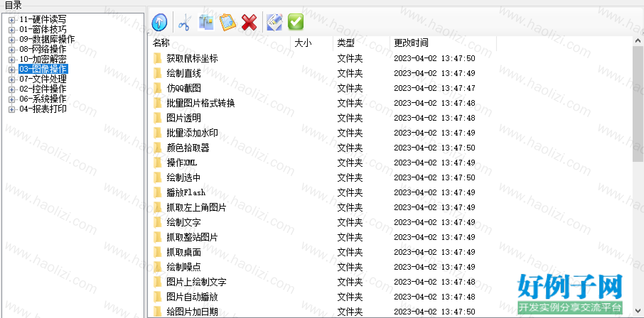This screenshot has width=644, height=318.
Task: Expand the 01-窗体技巧 tree node
Action: [x=12, y=30]
